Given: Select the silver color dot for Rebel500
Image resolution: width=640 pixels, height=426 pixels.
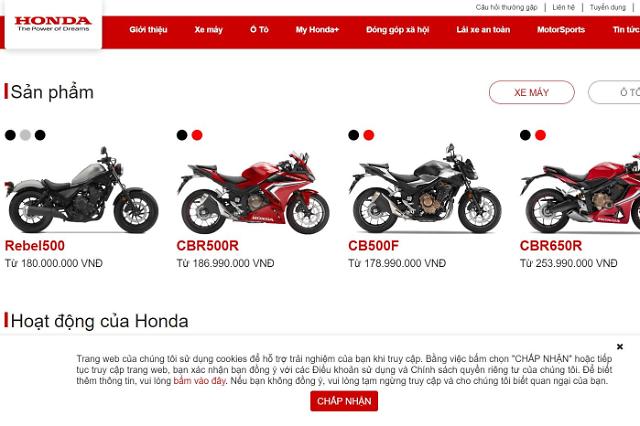Looking at the screenshot, I should pyautogui.click(x=25, y=135).
